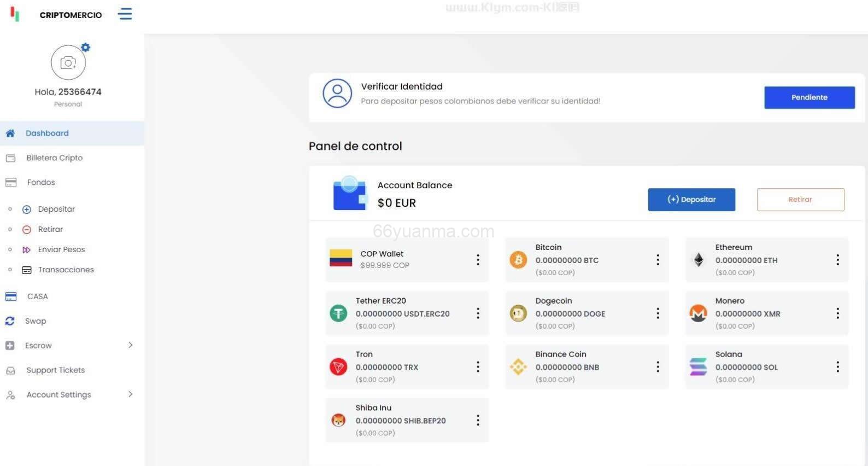This screenshot has width=868, height=466.
Task: Click the Retirar outlined button
Action: point(800,200)
